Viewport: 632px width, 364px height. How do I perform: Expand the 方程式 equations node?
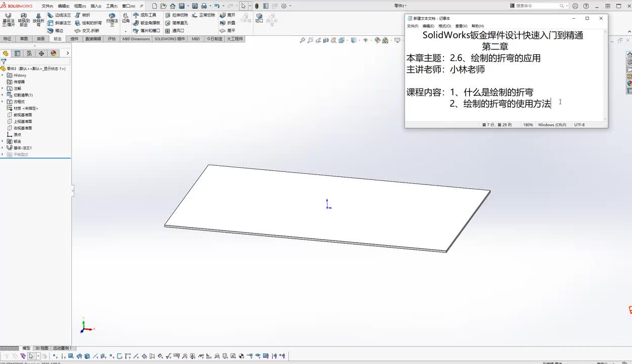click(3, 102)
